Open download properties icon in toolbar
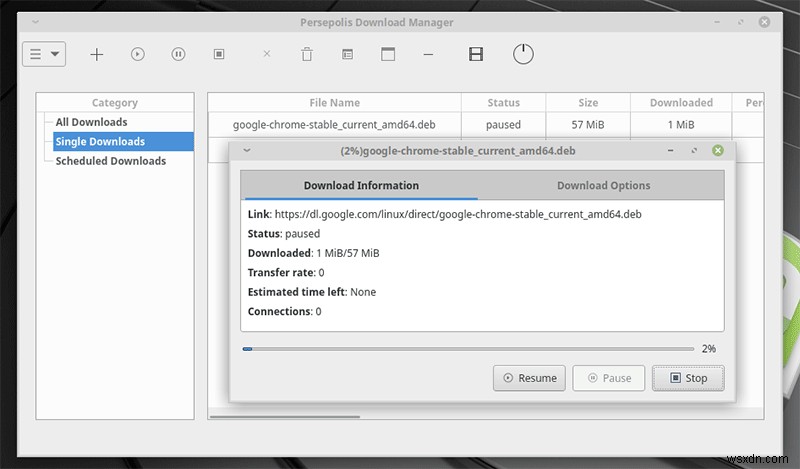 (347, 54)
